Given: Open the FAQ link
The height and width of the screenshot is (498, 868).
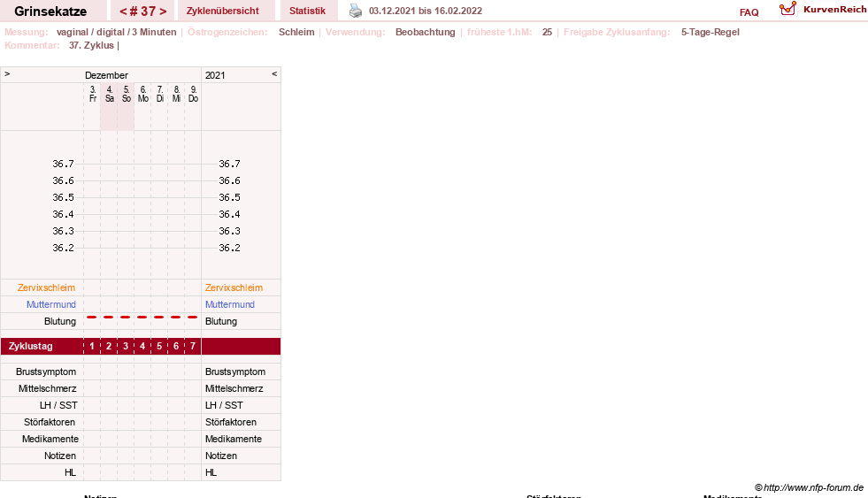Looking at the screenshot, I should (749, 12).
